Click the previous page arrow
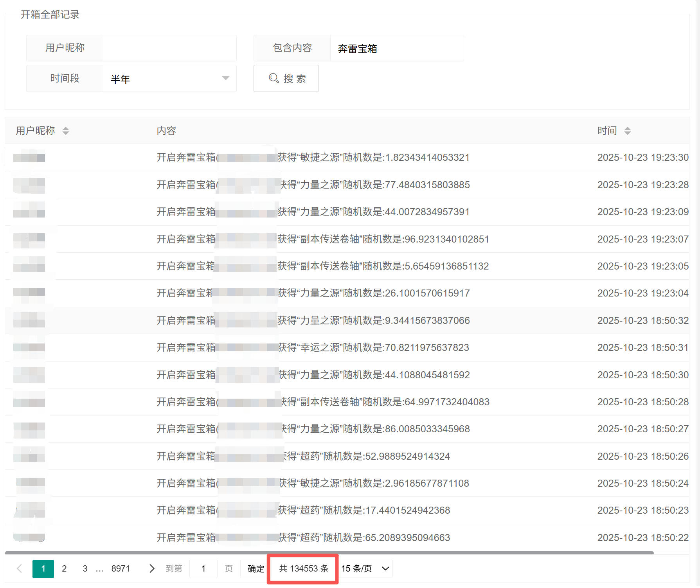 point(19,568)
